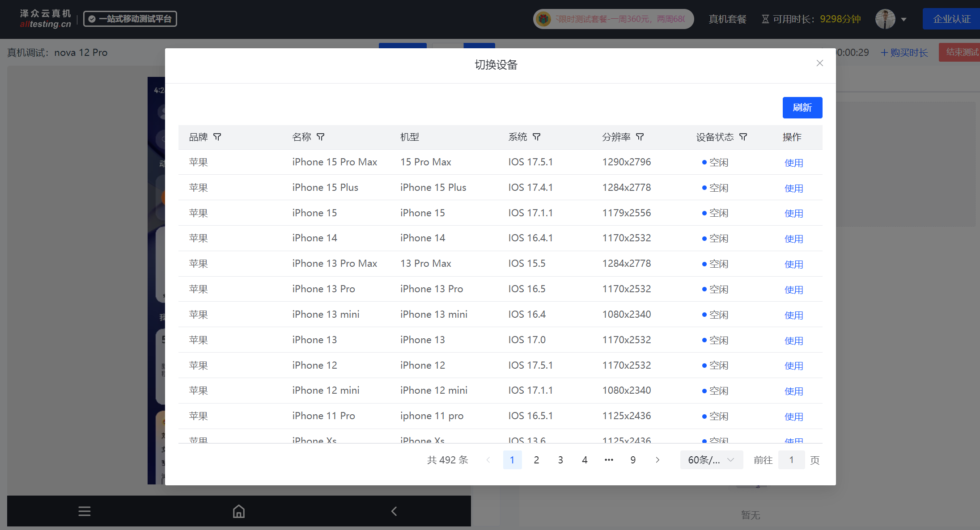980x530 pixels.
Task: Use the iPhone 12 device
Action: click(794, 366)
